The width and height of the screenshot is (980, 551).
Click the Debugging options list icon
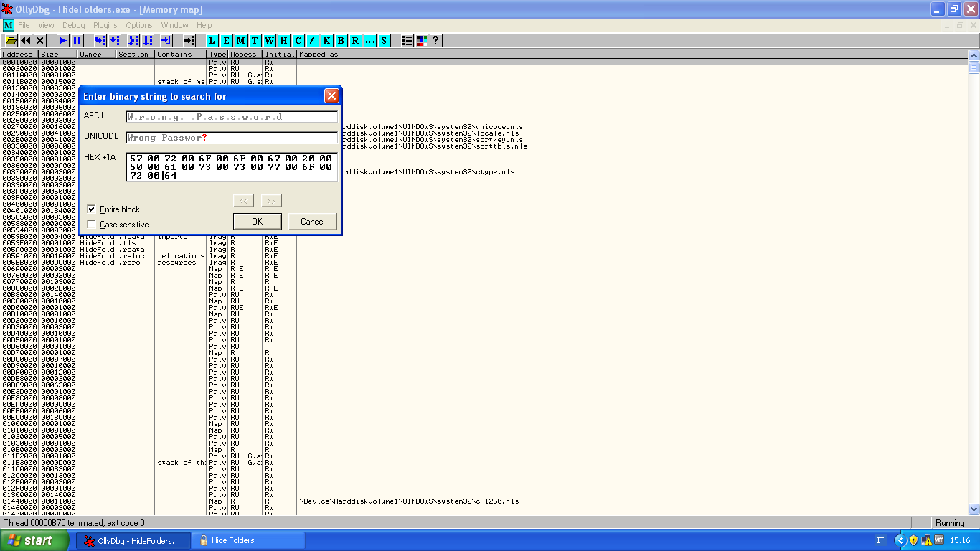coord(407,41)
